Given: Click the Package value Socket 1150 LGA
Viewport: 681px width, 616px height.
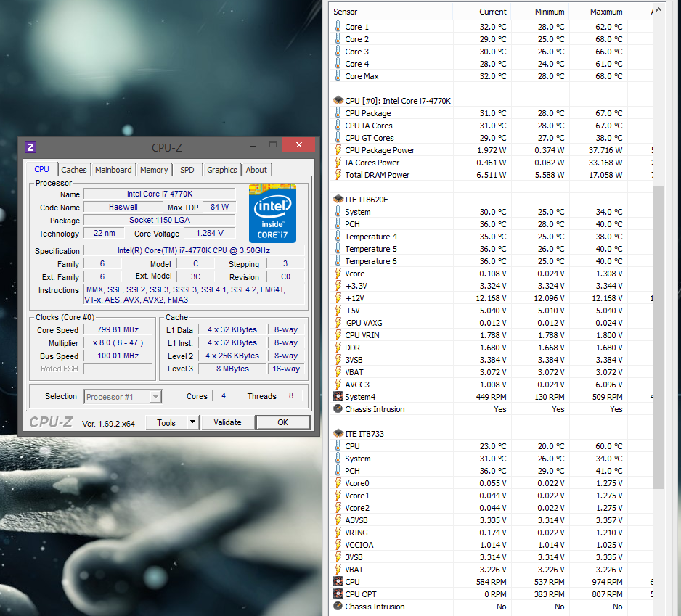Looking at the screenshot, I should [160, 220].
